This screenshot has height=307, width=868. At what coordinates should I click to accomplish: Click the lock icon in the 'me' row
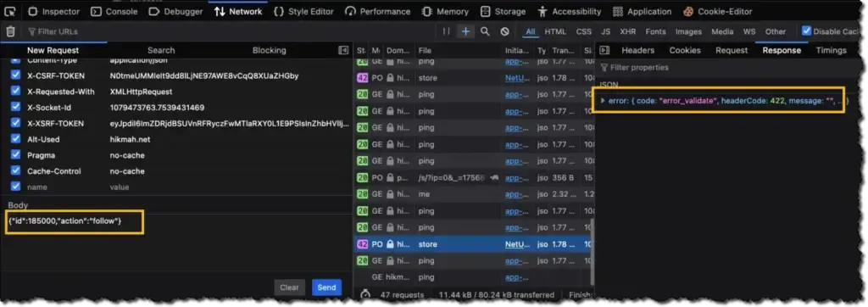[x=390, y=194]
